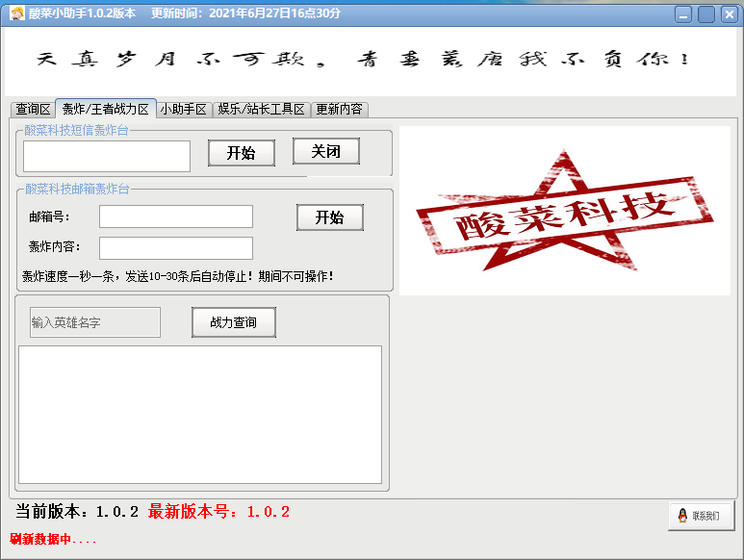The width and height of the screenshot is (744, 560).
Task: Minimize the 酸菜小助手 window
Action: click(x=682, y=13)
